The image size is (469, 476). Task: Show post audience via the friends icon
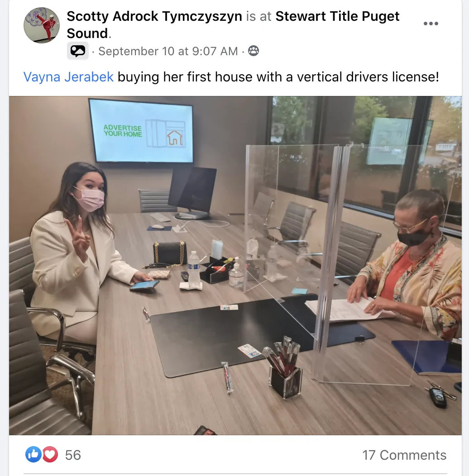pyautogui.click(x=254, y=51)
